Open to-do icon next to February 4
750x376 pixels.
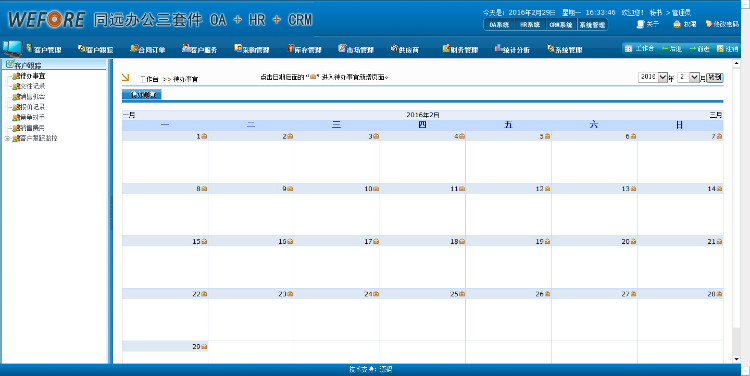pyautogui.click(x=462, y=136)
